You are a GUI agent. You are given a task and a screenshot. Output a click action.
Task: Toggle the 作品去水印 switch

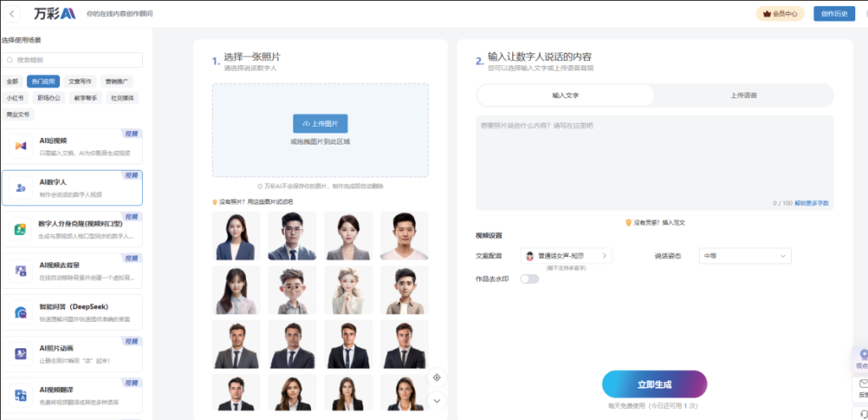[x=529, y=279]
